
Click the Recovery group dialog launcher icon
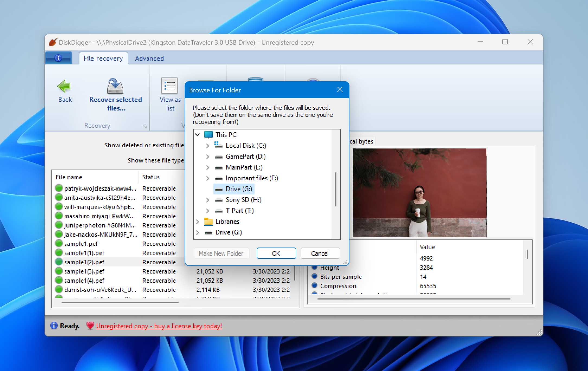pos(145,126)
